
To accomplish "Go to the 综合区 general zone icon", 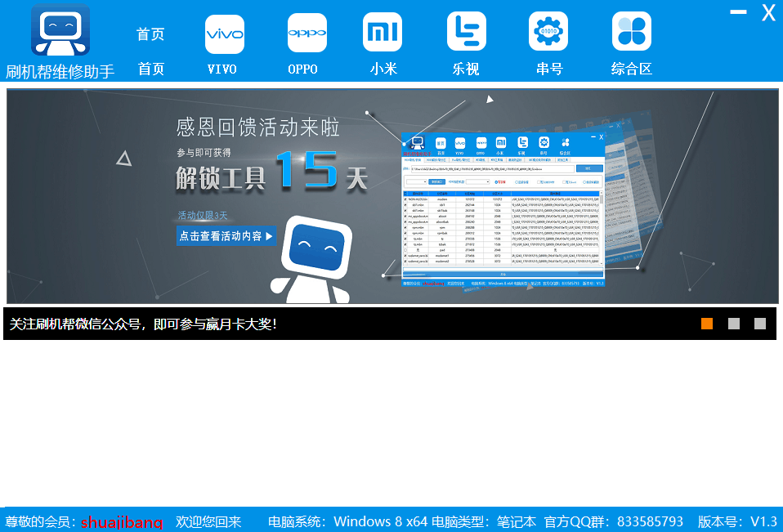I will click(x=632, y=31).
